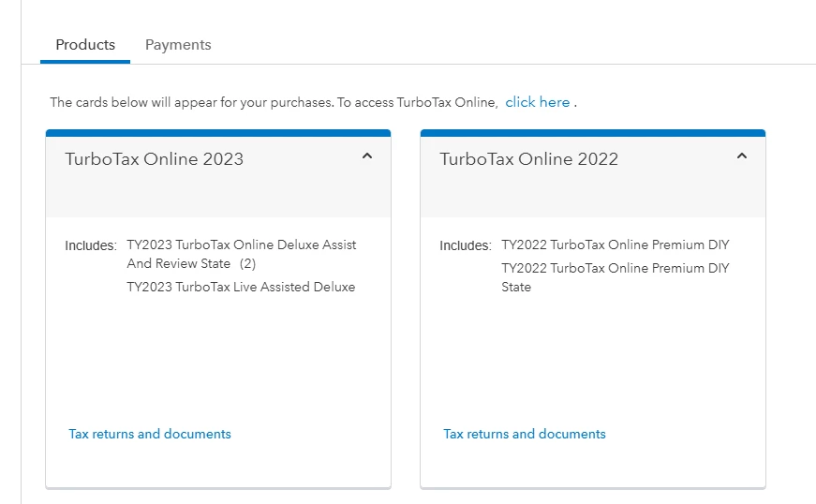Click 'TY2023 TurboTax Live Assisted Deluxe' text
This screenshot has height=504, width=816.
coord(241,287)
